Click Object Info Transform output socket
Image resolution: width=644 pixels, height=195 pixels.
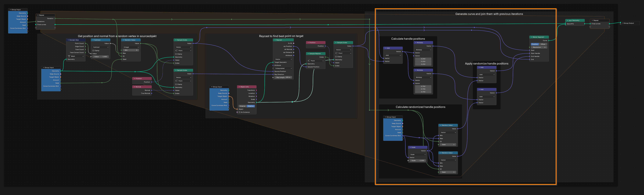[256, 90]
